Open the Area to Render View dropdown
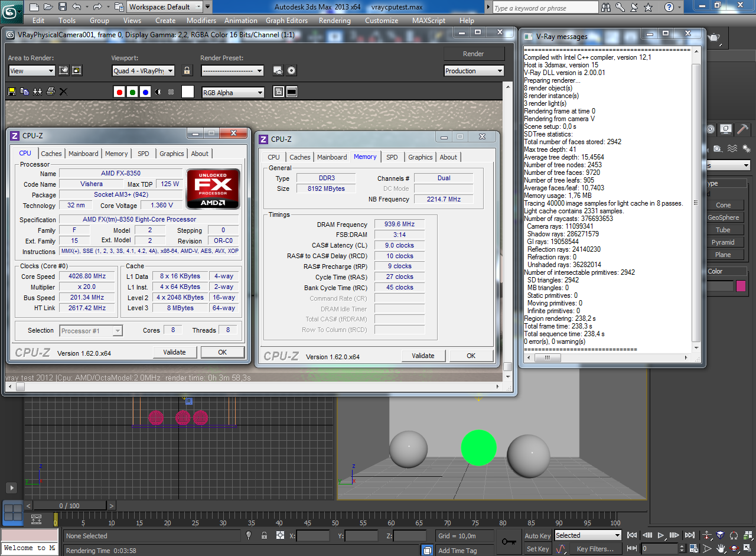756x556 pixels. click(32, 71)
